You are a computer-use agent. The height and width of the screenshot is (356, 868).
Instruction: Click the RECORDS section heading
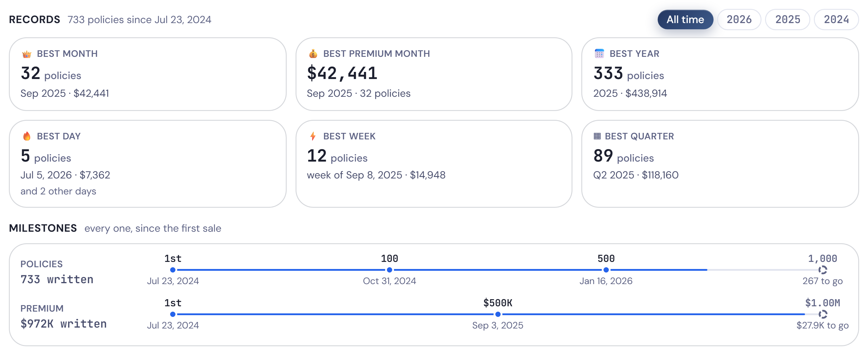tap(34, 20)
